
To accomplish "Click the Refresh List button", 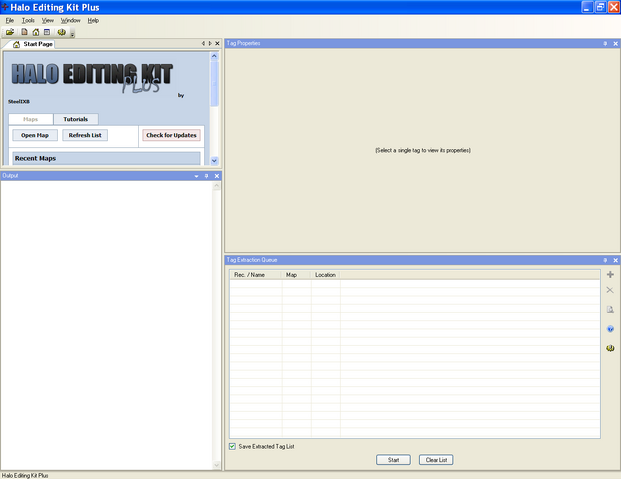I will pos(85,135).
